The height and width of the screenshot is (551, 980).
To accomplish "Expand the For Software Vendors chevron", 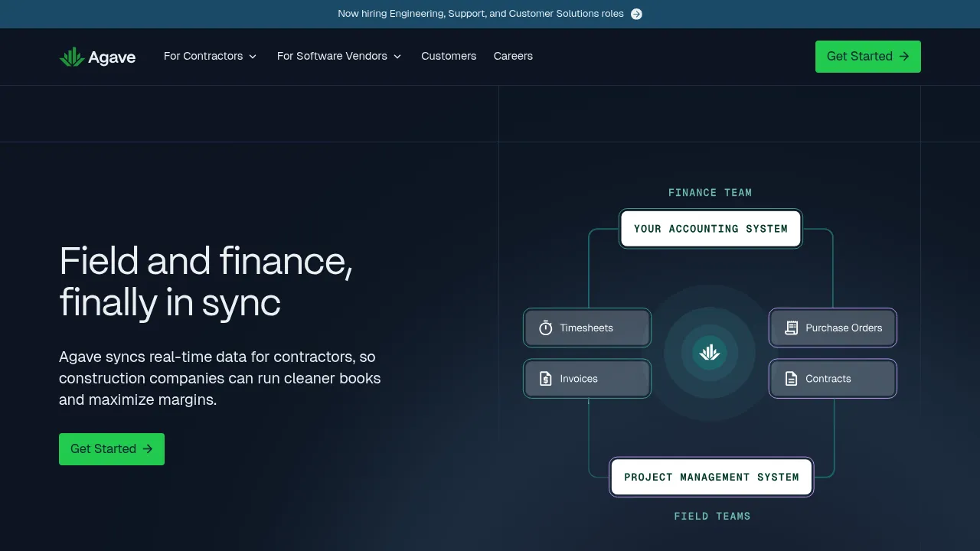I will tap(397, 57).
